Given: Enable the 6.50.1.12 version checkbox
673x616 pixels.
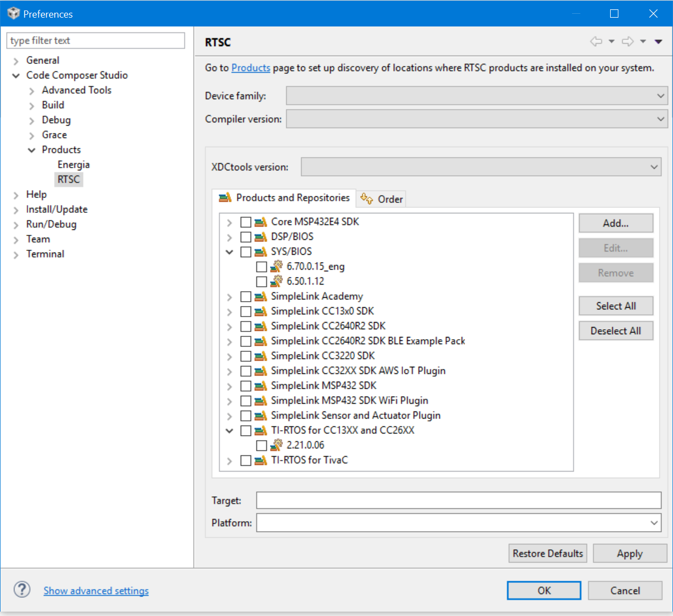Looking at the screenshot, I should click(x=261, y=282).
